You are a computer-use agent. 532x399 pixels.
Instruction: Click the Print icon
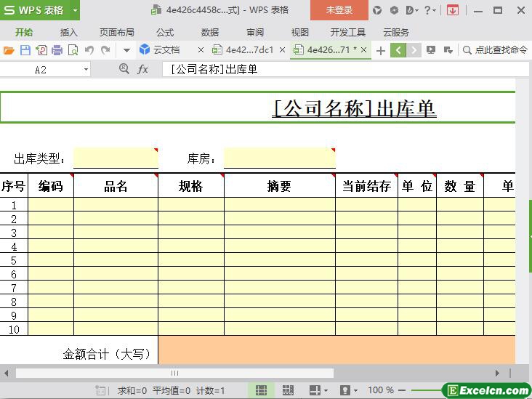click(57, 50)
